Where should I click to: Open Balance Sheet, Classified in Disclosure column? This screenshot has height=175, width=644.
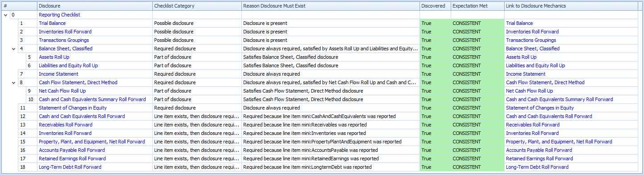[65, 49]
